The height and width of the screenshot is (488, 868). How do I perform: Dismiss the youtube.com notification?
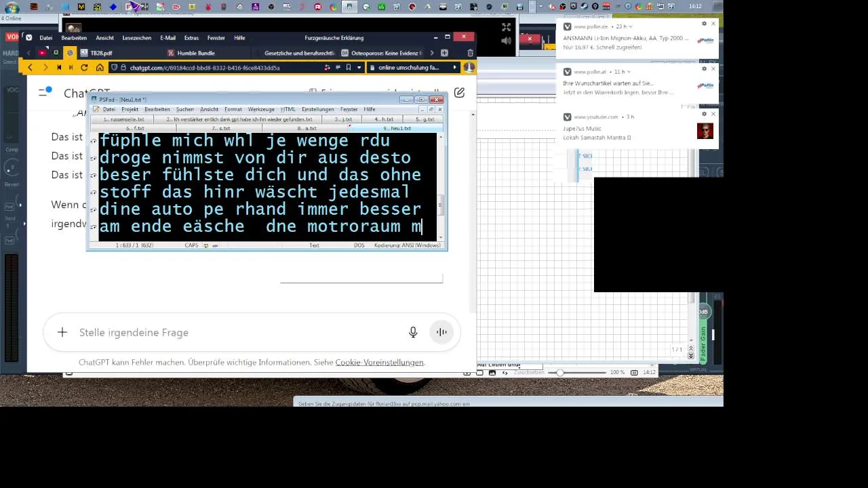click(x=713, y=114)
